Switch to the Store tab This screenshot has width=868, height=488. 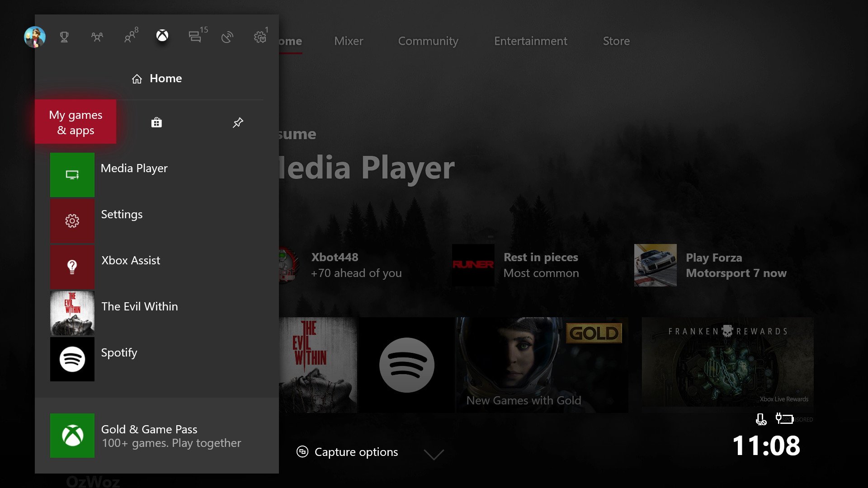click(616, 41)
